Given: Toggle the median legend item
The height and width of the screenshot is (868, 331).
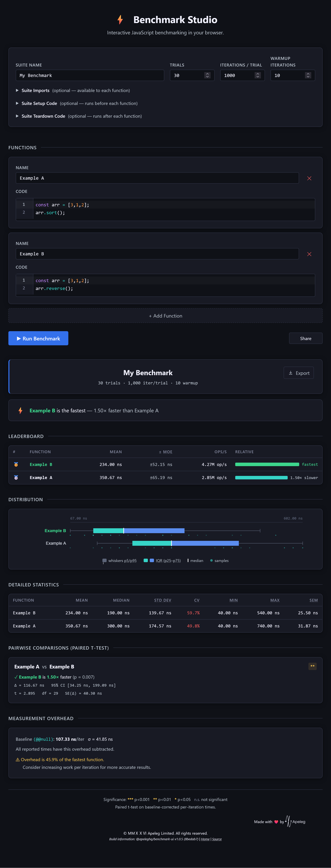Looking at the screenshot, I should point(195,560).
